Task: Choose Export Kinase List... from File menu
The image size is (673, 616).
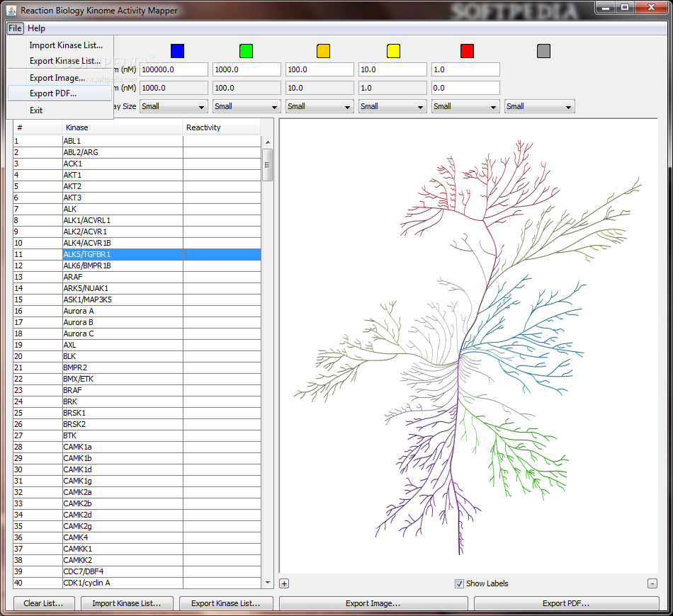Action: click(60, 61)
